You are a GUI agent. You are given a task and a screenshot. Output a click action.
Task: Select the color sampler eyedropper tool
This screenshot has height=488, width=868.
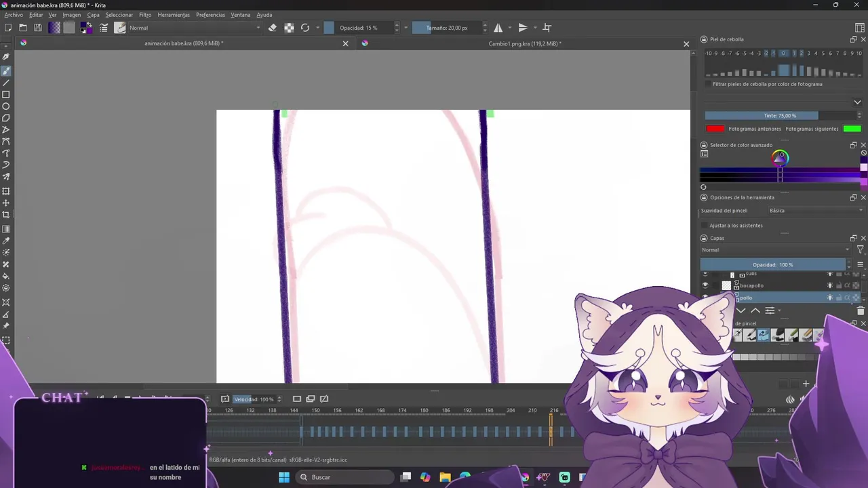coord(6,241)
